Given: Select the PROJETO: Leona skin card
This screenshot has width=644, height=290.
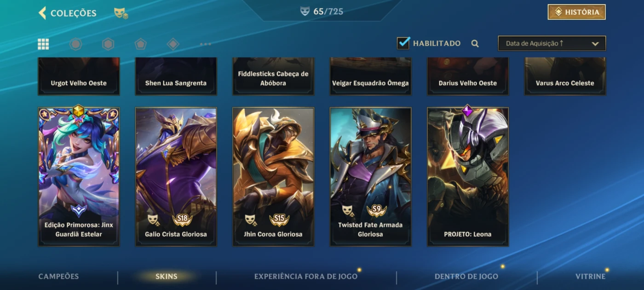Looking at the screenshot, I should (468, 177).
